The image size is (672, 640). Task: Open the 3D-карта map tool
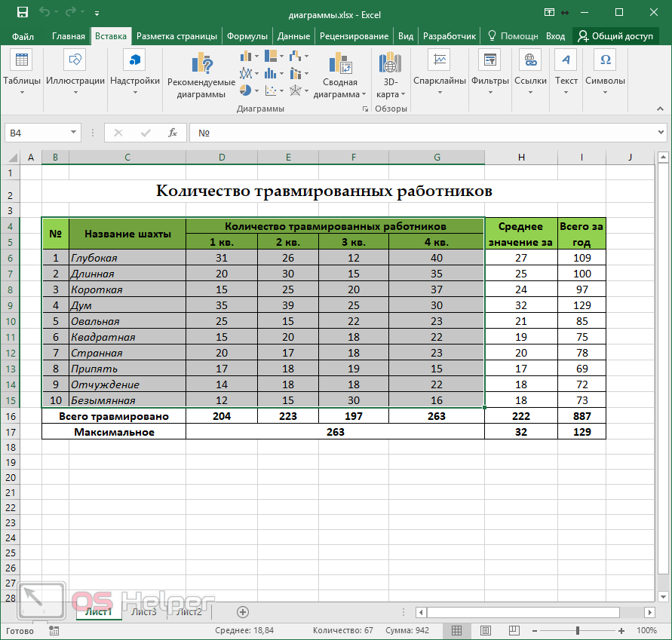[x=390, y=75]
